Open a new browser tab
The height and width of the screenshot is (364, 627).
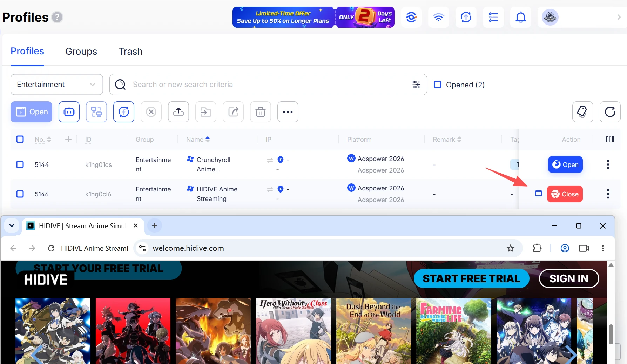(x=155, y=225)
